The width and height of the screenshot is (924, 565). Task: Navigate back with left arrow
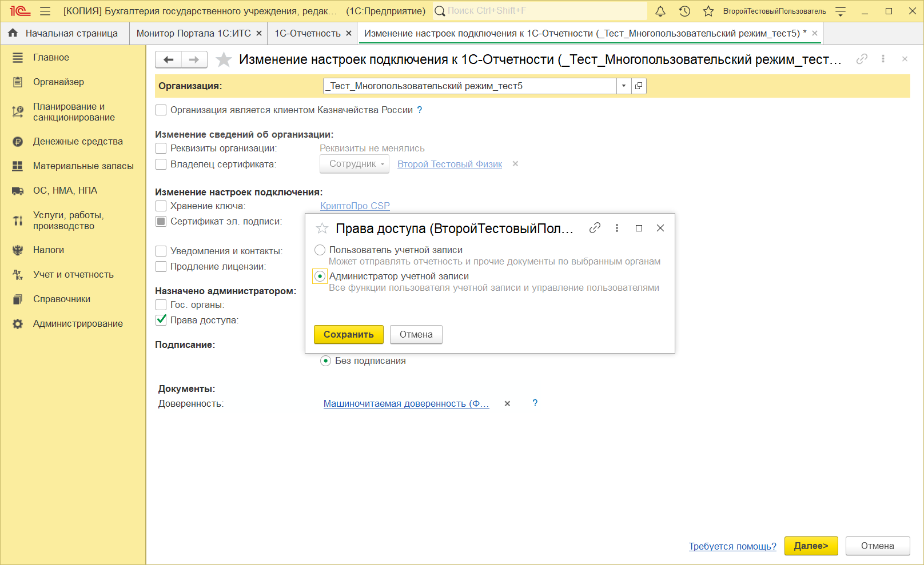(169, 59)
